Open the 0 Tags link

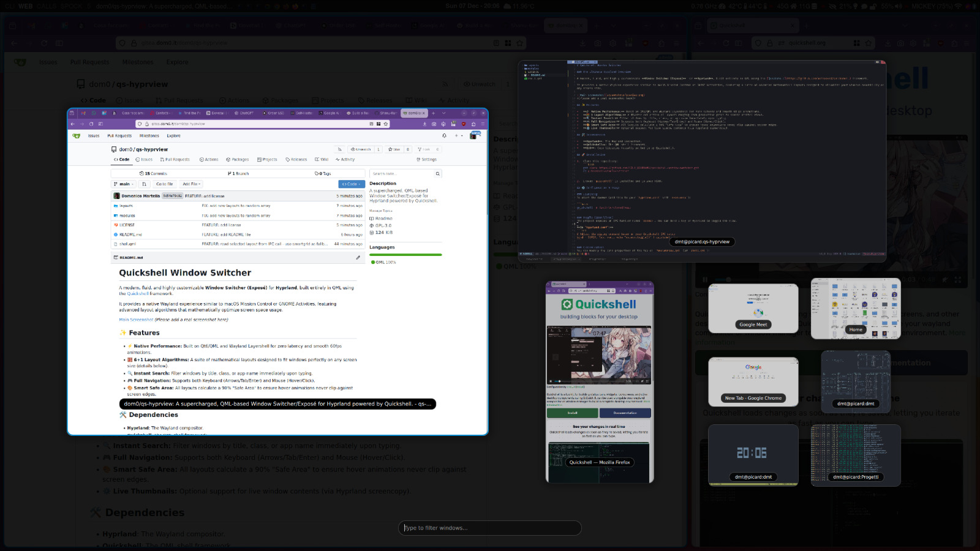323,174
